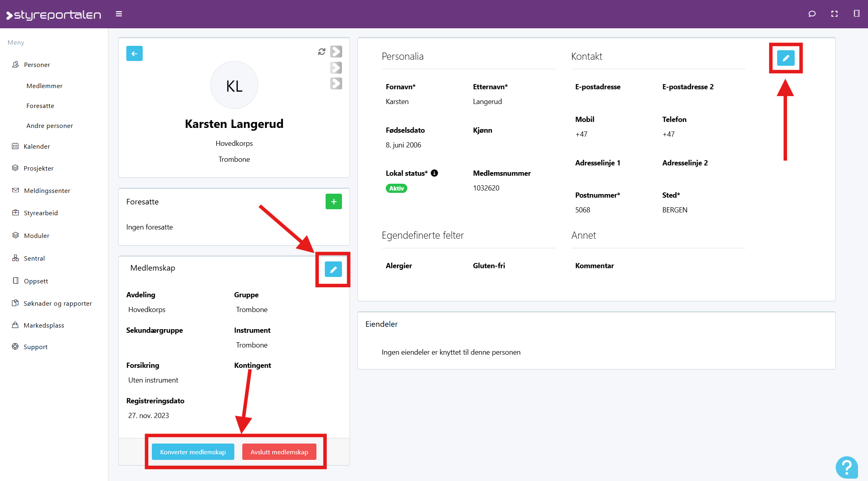868x481 pixels.
Task: Click the first gray arrow on the profile card
Action: click(x=336, y=51)
